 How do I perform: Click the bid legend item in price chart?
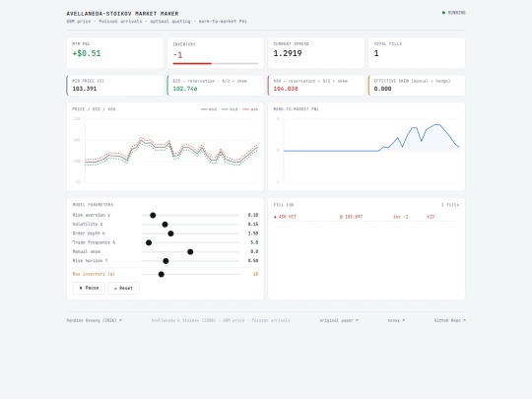pyautogui.click(x=230, y=109)
